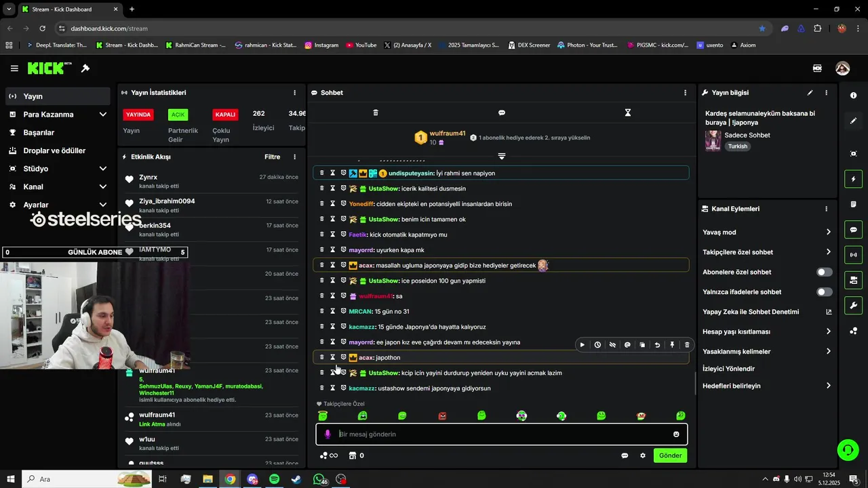Screen dimensions: 868x488
Task: Open the info icon in right sidebar
Action: pyautogui.click(x=853, y=96)
